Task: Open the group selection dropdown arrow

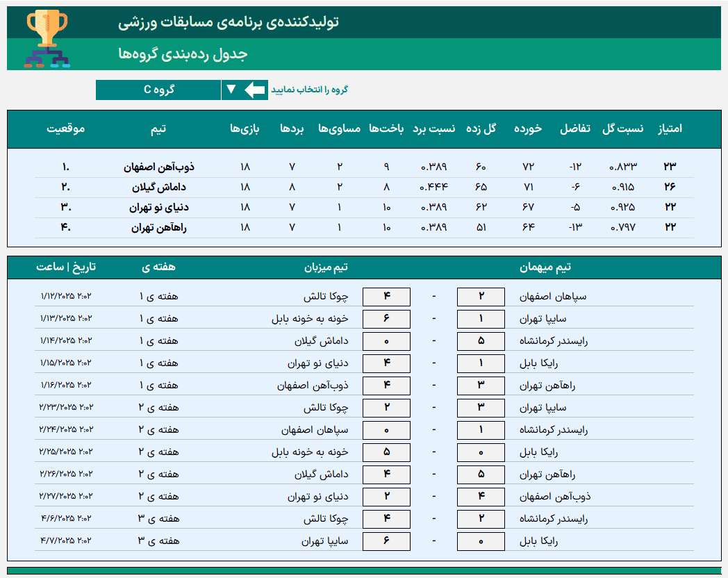Action: pyautogui.click(x=231, y=90)
